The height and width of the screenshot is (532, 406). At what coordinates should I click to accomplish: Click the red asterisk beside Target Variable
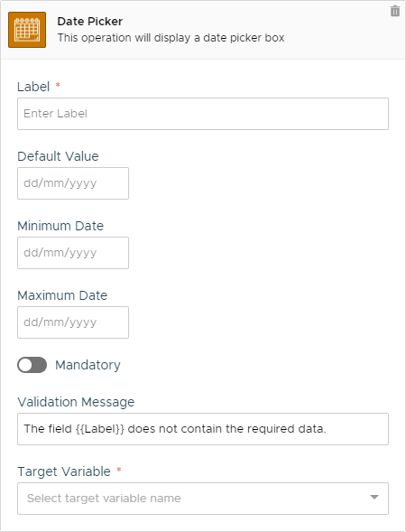[x=119, y=470]
